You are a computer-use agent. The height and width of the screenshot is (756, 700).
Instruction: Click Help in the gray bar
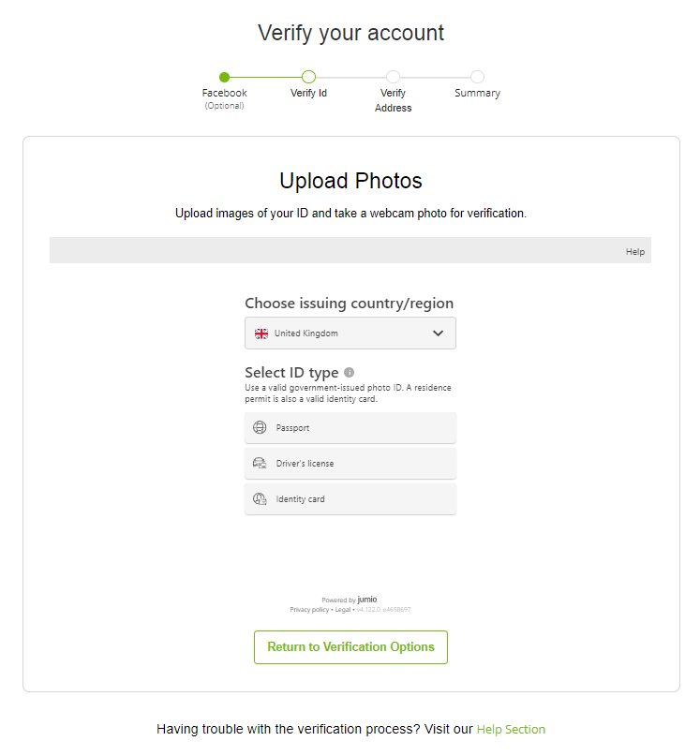click(x=634, y=251)
